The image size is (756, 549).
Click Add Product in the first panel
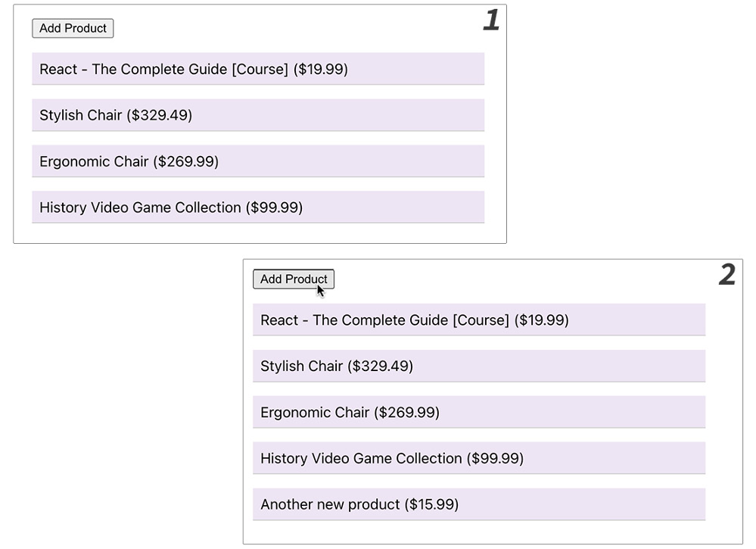point(73,28)
